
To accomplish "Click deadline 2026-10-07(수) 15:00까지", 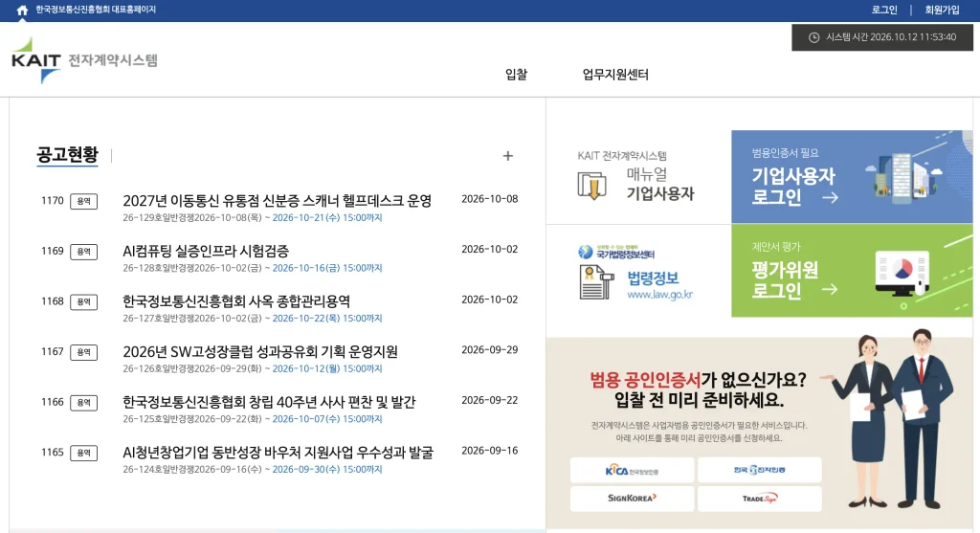I will click(327, 419).
